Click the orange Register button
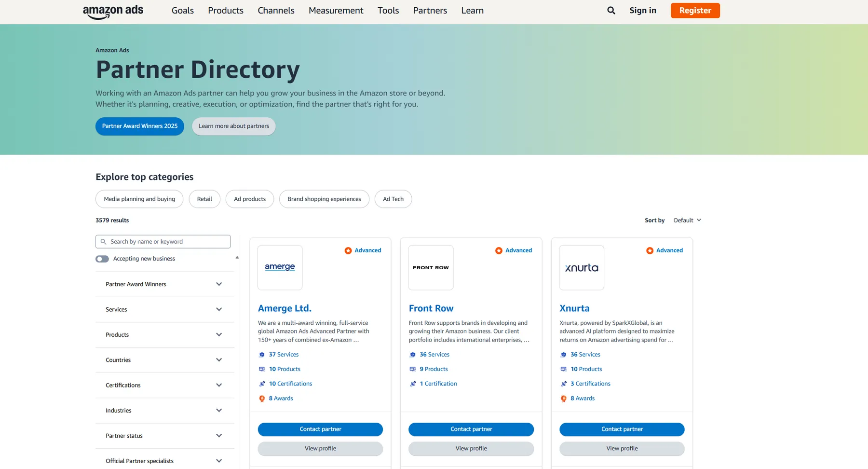Viewport: 868px width, 469px height. [x=695, y=11]
